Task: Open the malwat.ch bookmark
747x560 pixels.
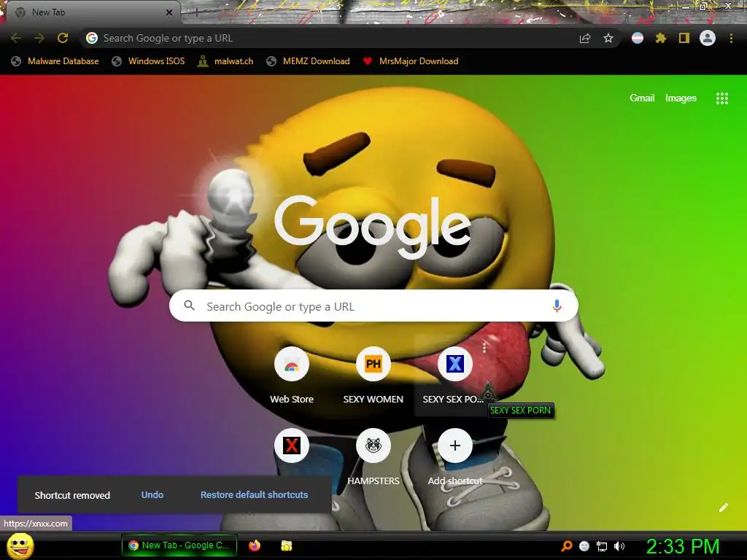Action: click(225, 61)
